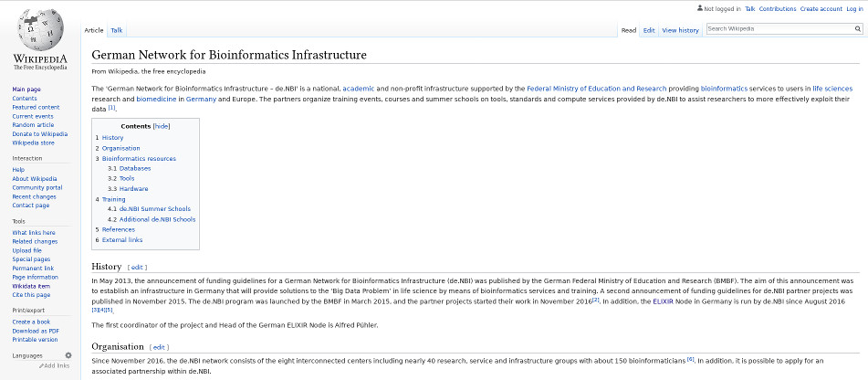Click Permanent link in Tools
The height and width of the screenshot is (380, 868).
33,269
